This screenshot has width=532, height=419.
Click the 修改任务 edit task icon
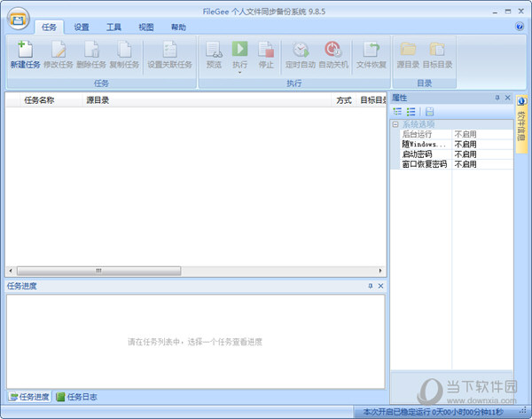(x=59, y=54)
